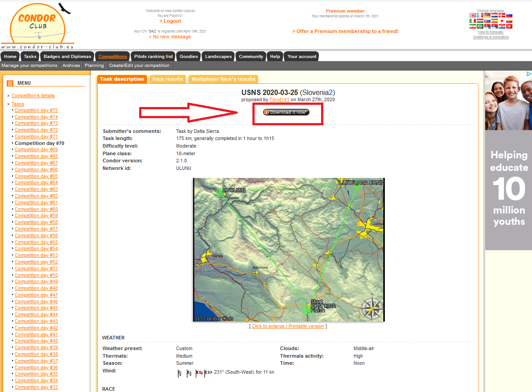Open Competition day #75 link
Image resolution: width=532 pixels, height=392 pixels.
point(36,110)
